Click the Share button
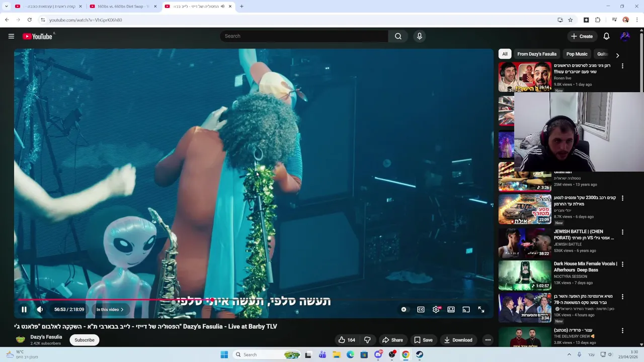Image resolution: width=644 pixels, height=362 pixels. (x=392, y=340)
